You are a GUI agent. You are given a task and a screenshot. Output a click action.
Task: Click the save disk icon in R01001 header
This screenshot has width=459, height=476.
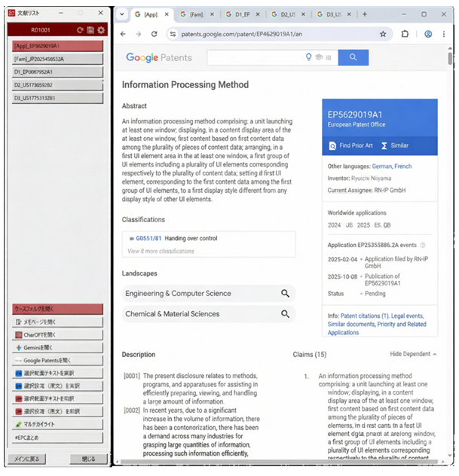pos(90,30)
